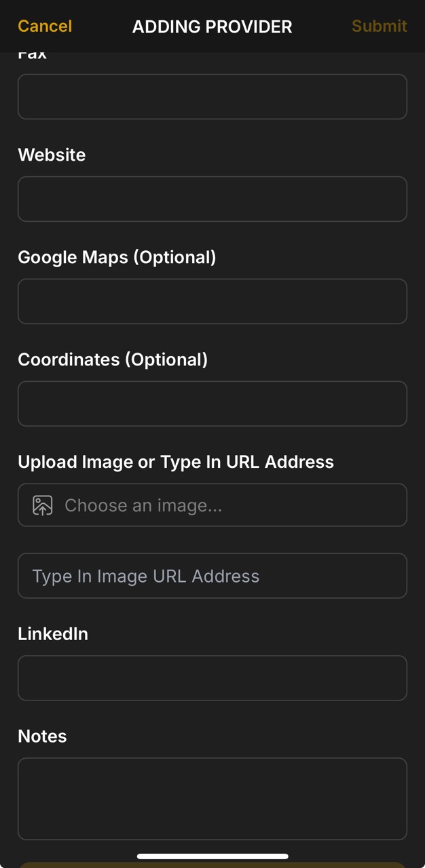Click the partially visible bottom button
Screen dimensions: 425x868
click(x=212, y=865)
